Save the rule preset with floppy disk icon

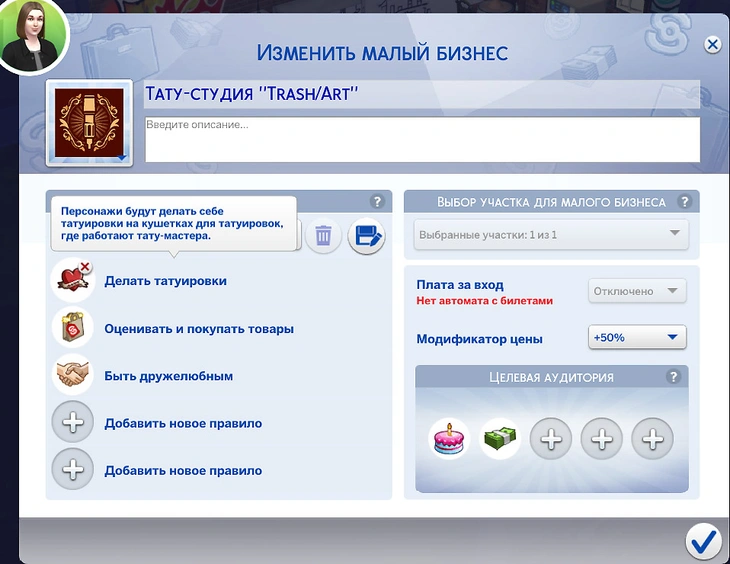coord(366,236)
